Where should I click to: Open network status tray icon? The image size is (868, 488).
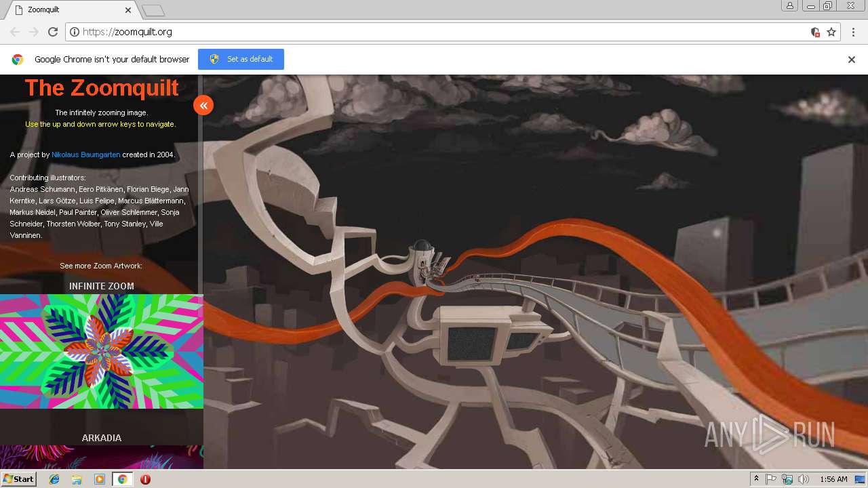tap(787, 479)
